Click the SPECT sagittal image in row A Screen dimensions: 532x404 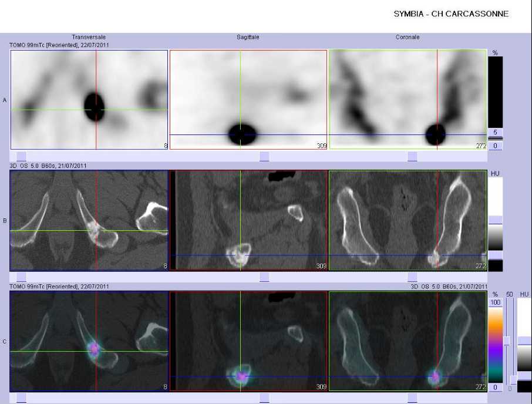coord(248,100)
